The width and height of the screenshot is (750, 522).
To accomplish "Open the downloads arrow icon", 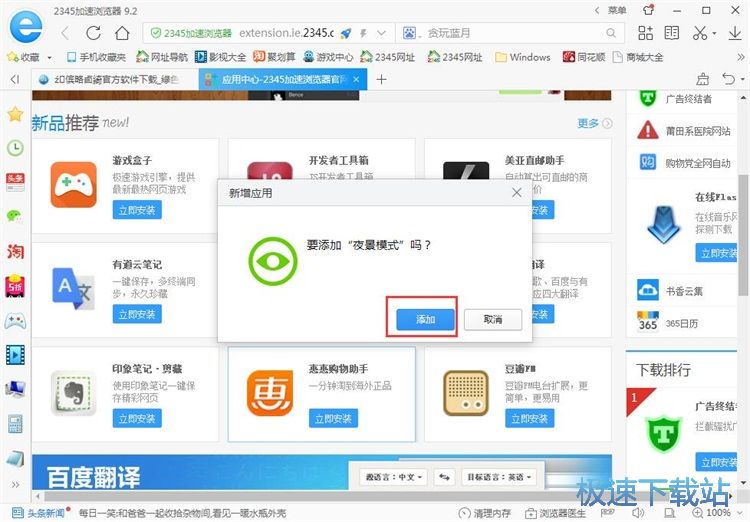I will (735, 33).
